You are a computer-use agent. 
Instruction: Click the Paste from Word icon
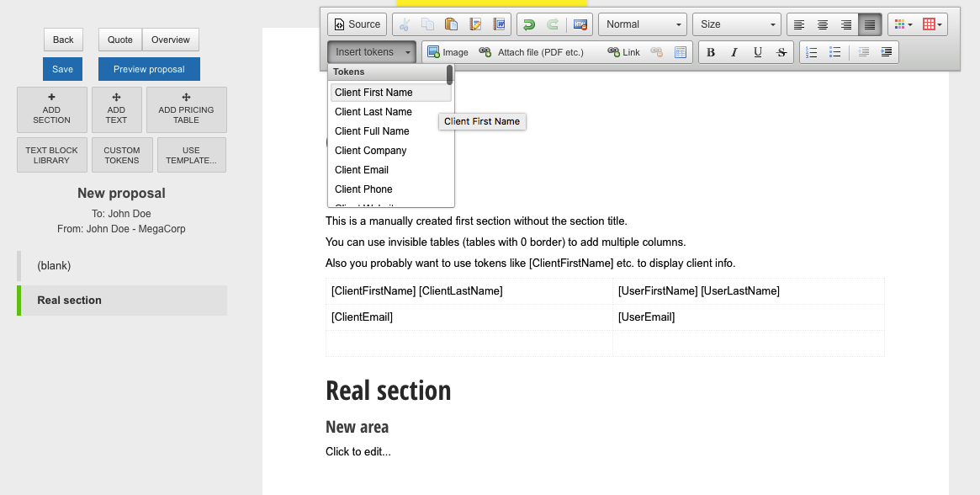pos(500,24)
